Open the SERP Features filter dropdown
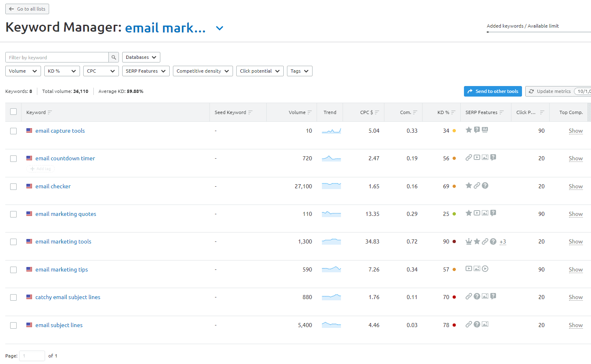The width and height of the screenshot is (591, 364). [x=146, y=71]
